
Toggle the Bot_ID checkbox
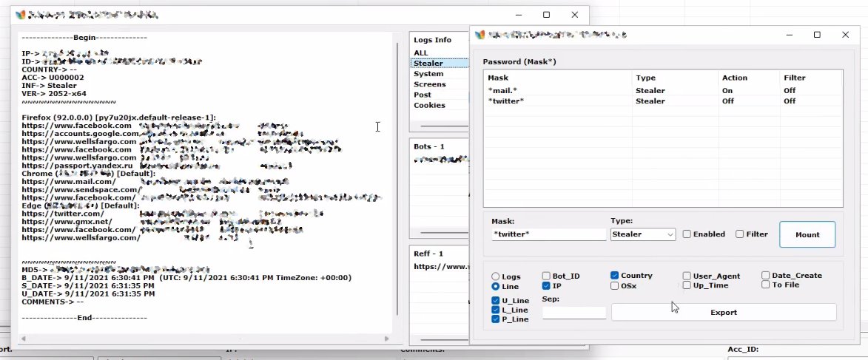546,276
